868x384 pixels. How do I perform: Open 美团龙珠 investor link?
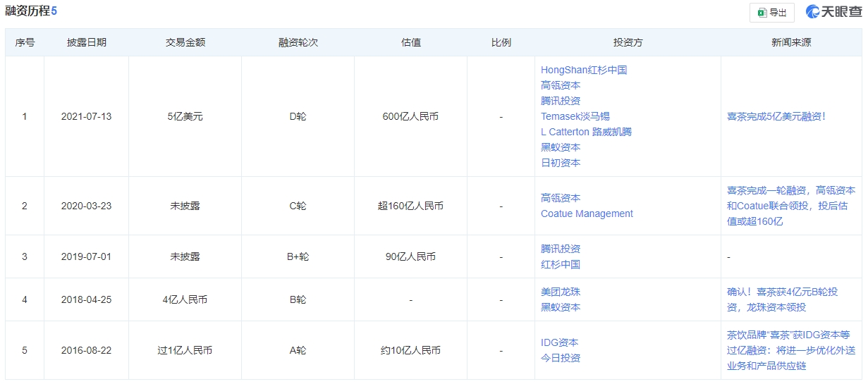561,292
